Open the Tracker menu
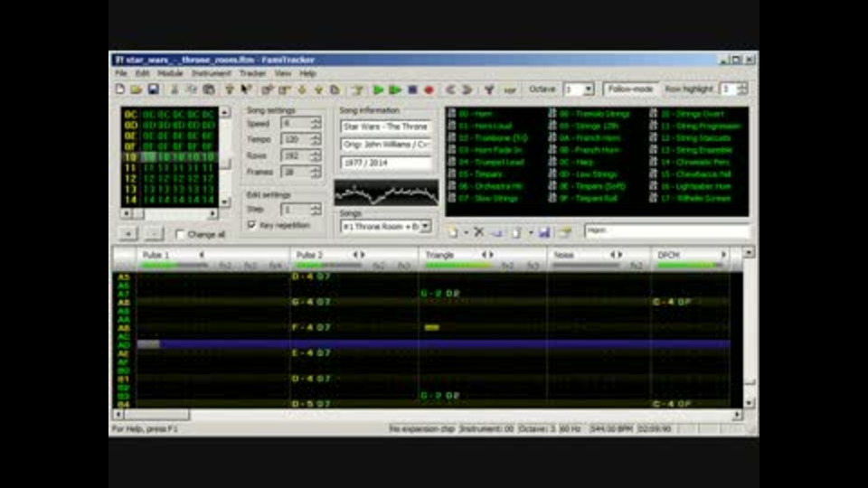Viewport: 868px width, 488px height. tap(252, 73)
